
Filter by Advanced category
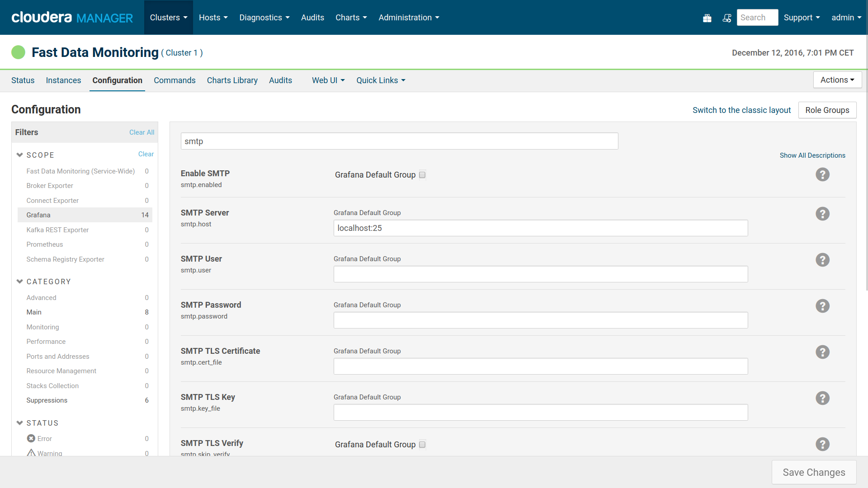pos(85,298)
